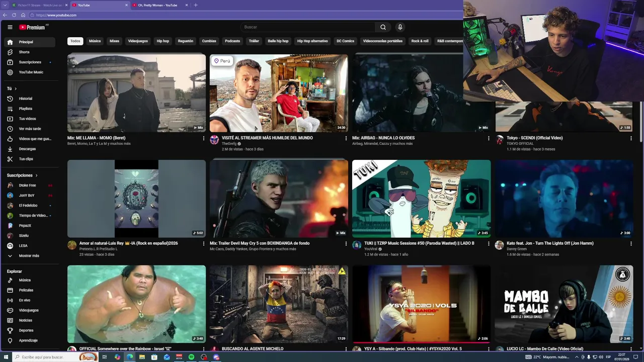Open Ver más tarde list
The height and width of the screenshot is (362, 644).
pos(30,129)
